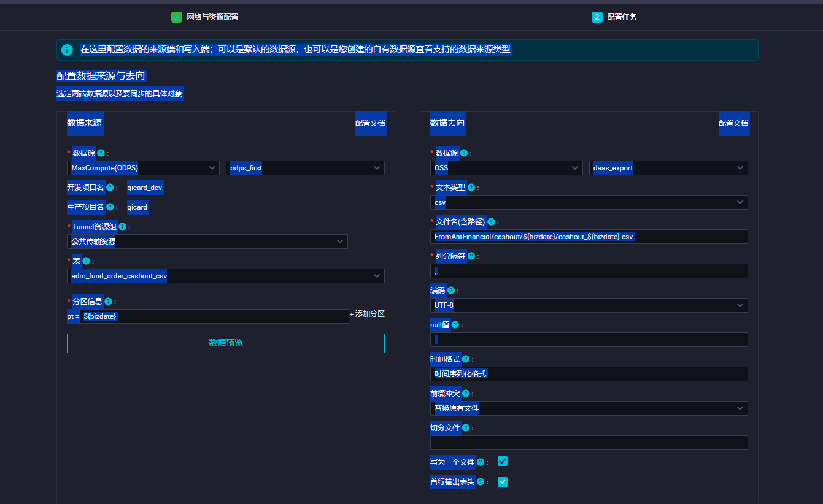Open the 替换原有文件 prefix conflict dropdown

[x=589, y=408]
